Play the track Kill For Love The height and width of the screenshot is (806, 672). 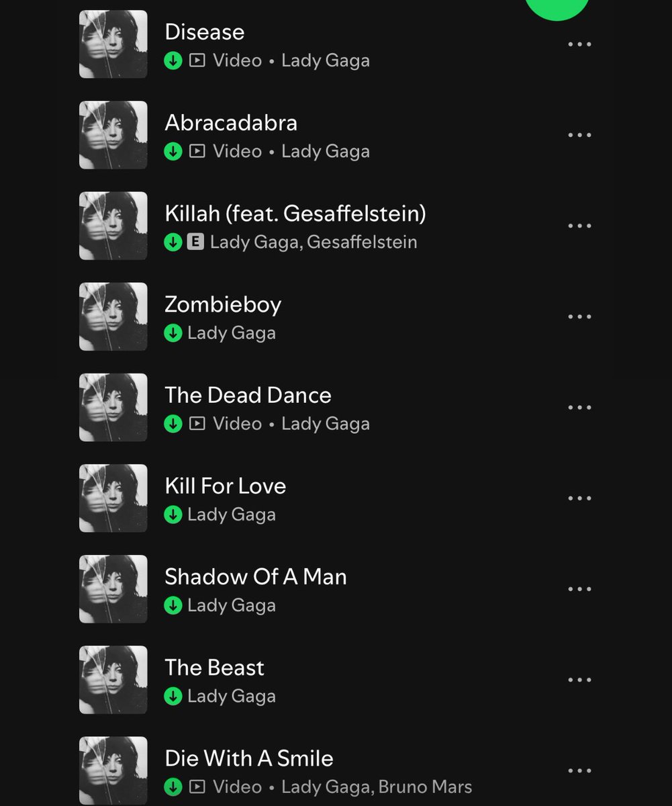(x=321, y=498)
